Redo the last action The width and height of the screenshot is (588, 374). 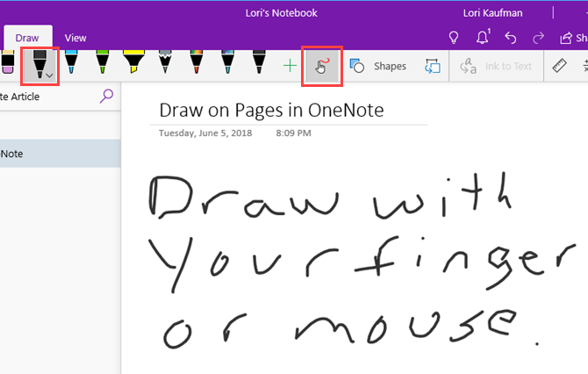[538, 38]
